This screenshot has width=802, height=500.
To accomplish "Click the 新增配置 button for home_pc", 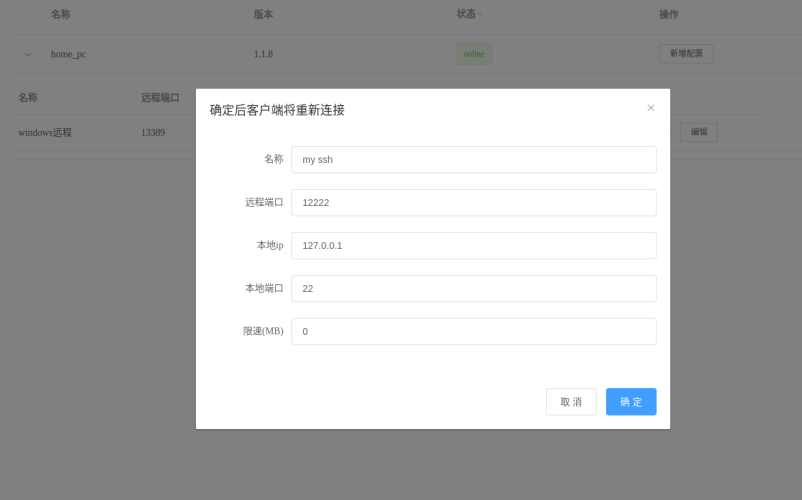I will [686, 54].
